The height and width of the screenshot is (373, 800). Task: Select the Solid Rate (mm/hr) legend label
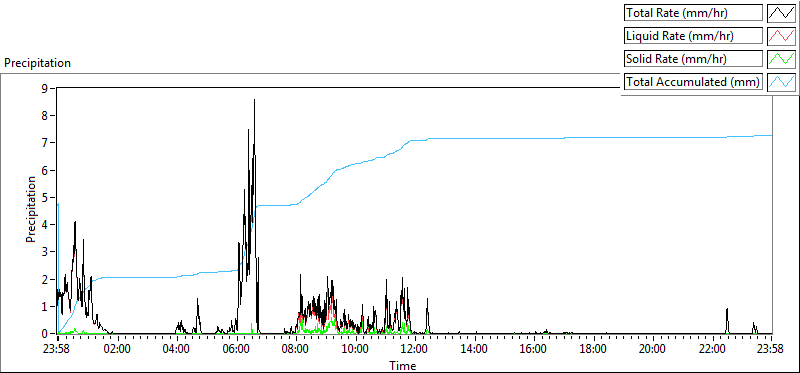tap(693, 59)
